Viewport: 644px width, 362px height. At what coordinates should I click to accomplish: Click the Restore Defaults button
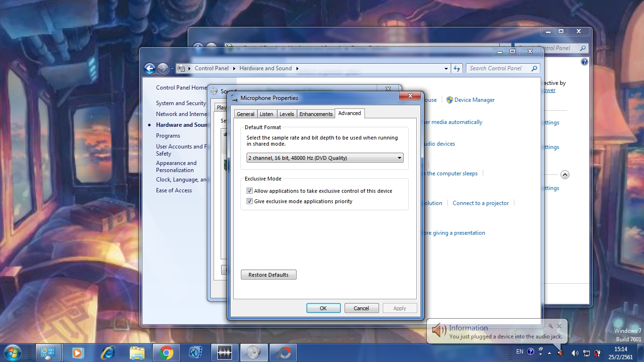click(269, 275)
